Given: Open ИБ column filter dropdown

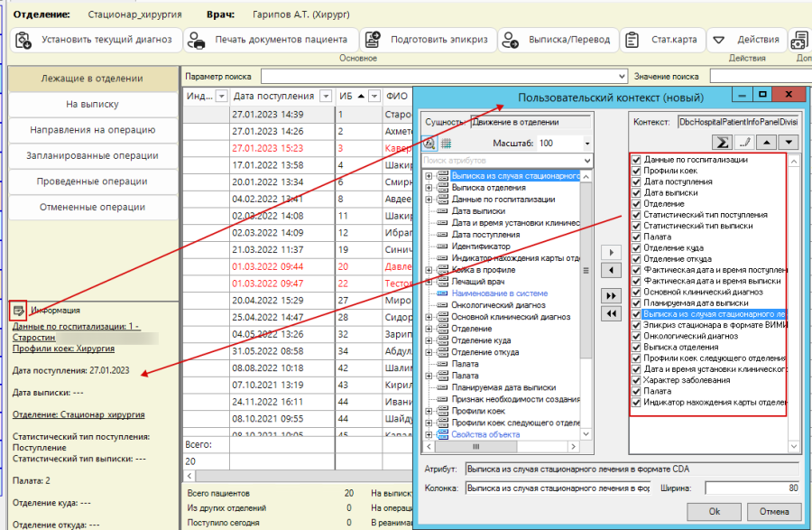Looking at the screenshot, I should tap(374, 96).
